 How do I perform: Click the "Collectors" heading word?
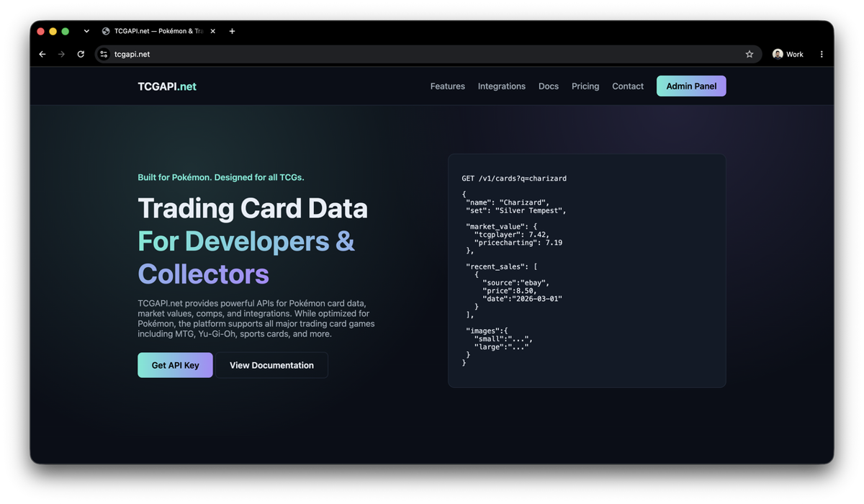click(203, 274)
